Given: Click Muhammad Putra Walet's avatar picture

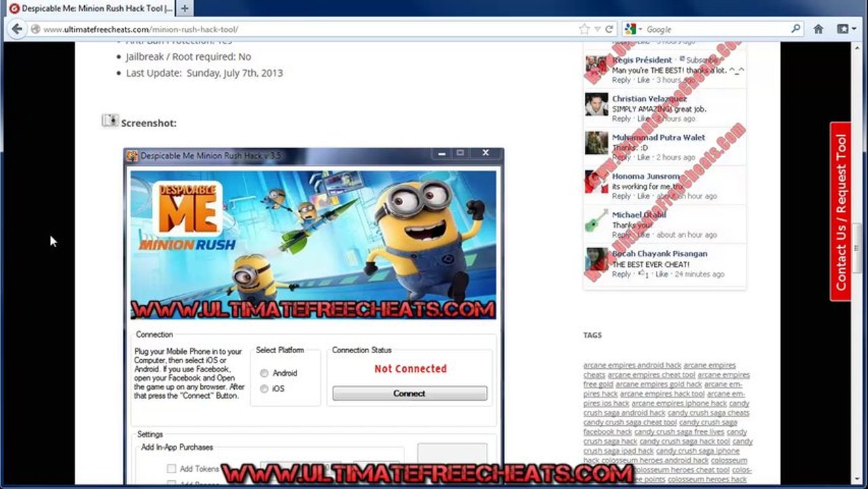Looking at the screenshot, I should point(597,143).
